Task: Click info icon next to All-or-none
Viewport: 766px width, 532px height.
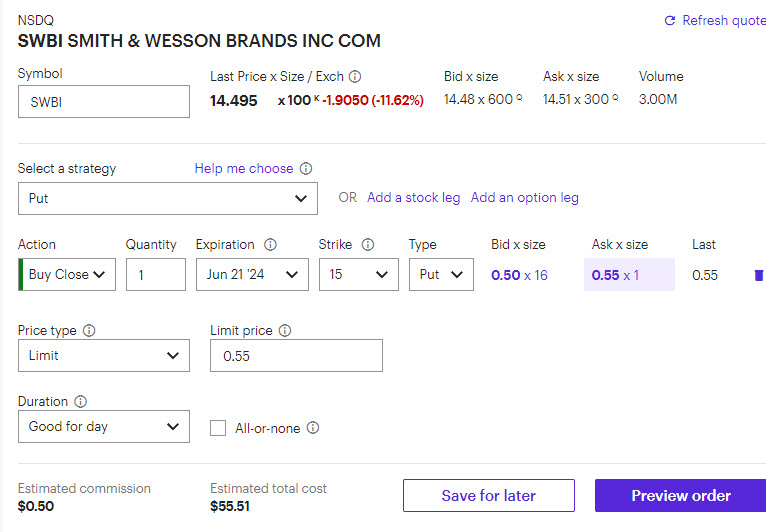Action: click(x=313, y=428)
